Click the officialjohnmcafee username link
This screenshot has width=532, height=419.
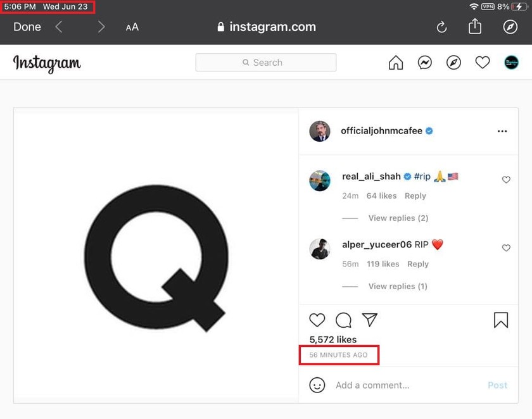[x=381, y=131]
